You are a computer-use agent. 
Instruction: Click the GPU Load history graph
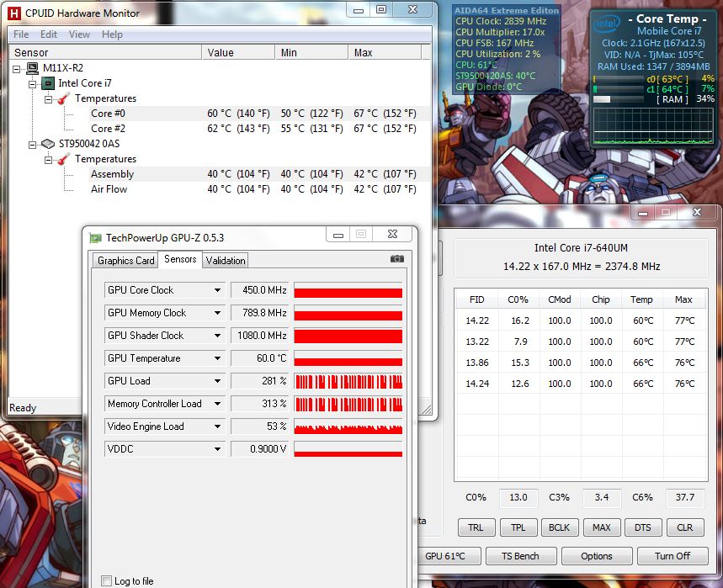[x=348, y=381]
